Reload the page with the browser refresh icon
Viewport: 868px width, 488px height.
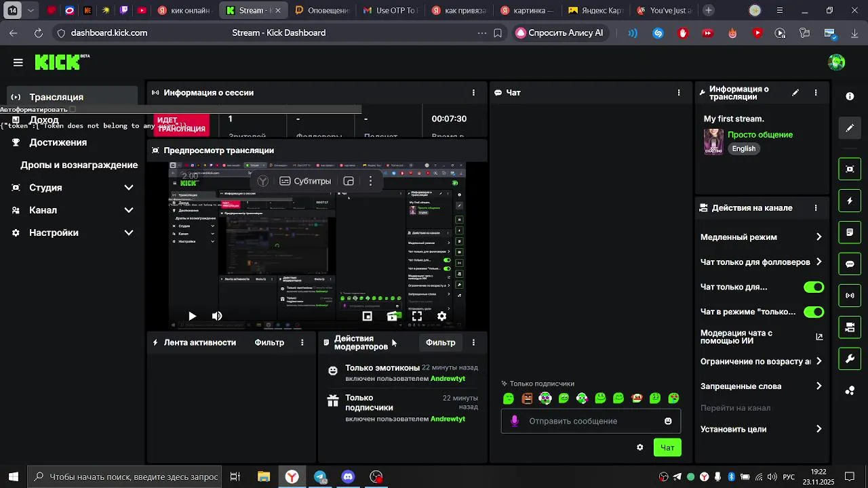(x=38, y=33)
